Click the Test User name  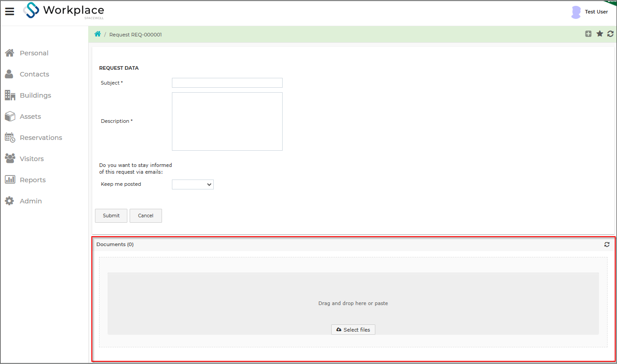pos(596,12)
